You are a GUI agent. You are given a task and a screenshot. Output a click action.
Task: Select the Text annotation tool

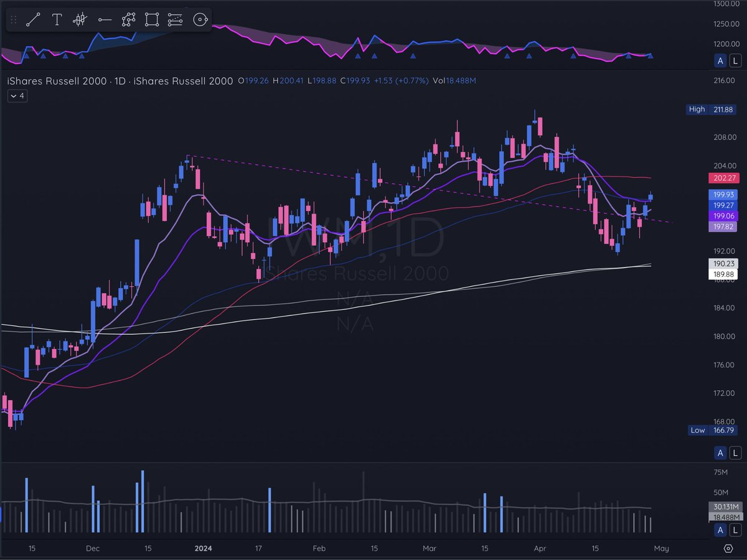point(57,20)
